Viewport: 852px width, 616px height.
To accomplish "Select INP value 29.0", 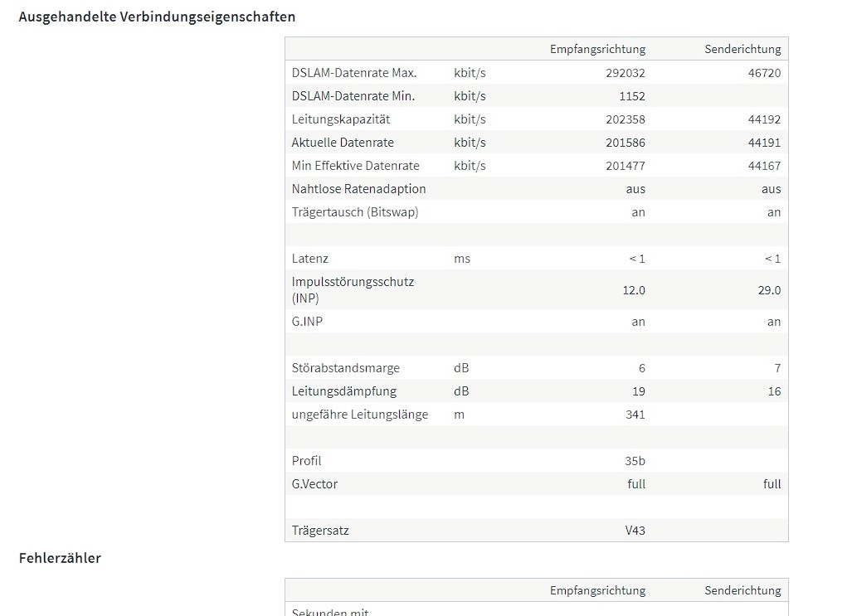I will point(769,290).
